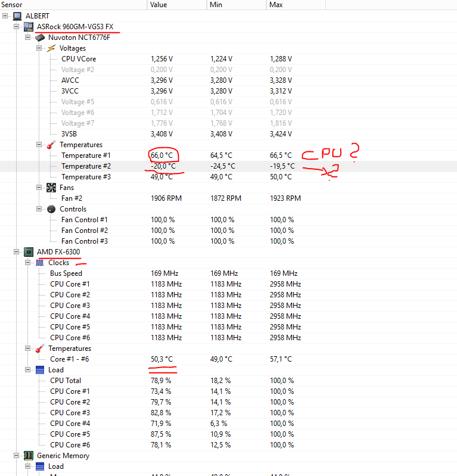The height and width of the screenshot is (476, 457).
Task: Select the grayed Voltage #2 row
Action: (x=228, y=70)
